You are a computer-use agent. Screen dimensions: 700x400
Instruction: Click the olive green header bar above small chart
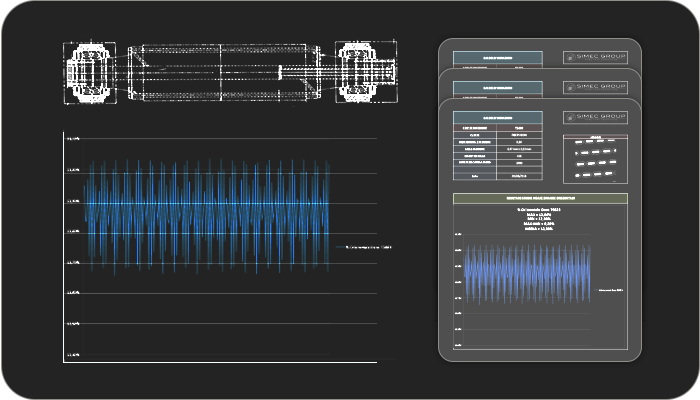[x=540, y=198]
